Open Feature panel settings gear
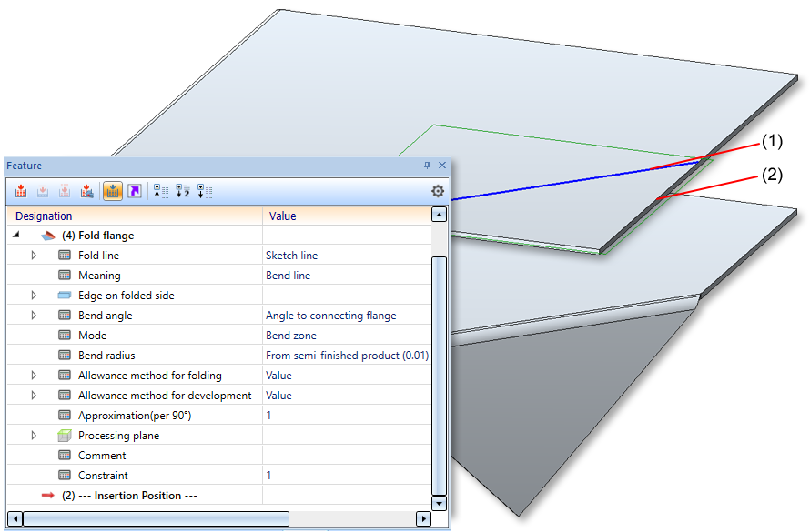The width and height of the screenshot is (810, 532). 438,191
